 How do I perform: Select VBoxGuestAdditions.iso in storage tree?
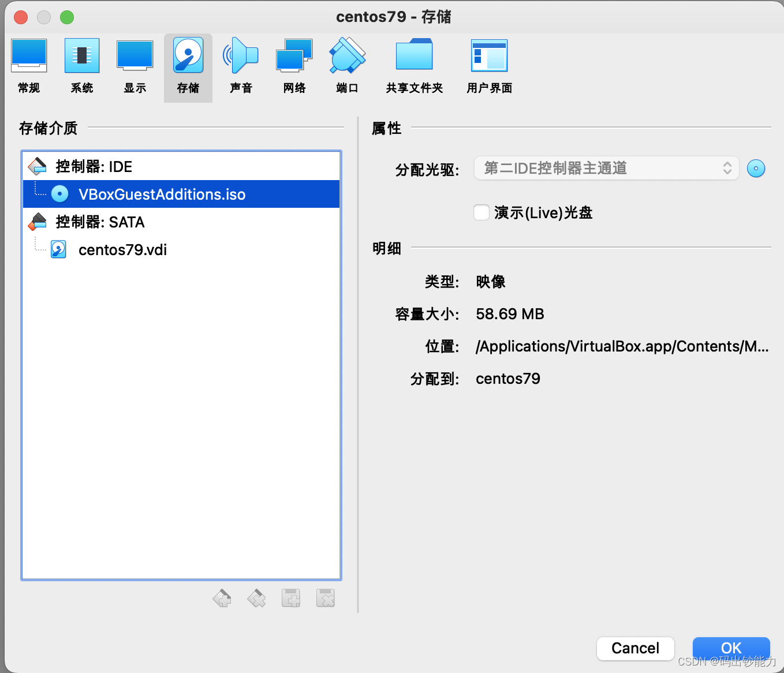(181, 194)
